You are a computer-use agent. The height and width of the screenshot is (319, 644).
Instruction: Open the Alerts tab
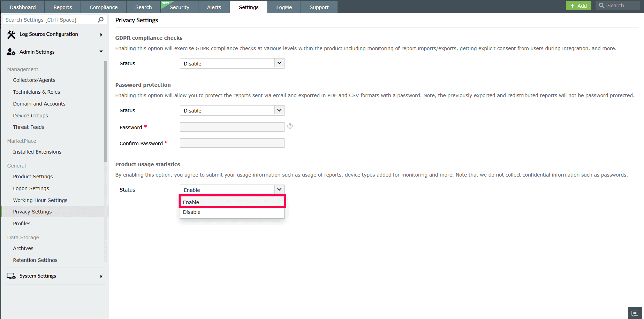tap(214, 7)
